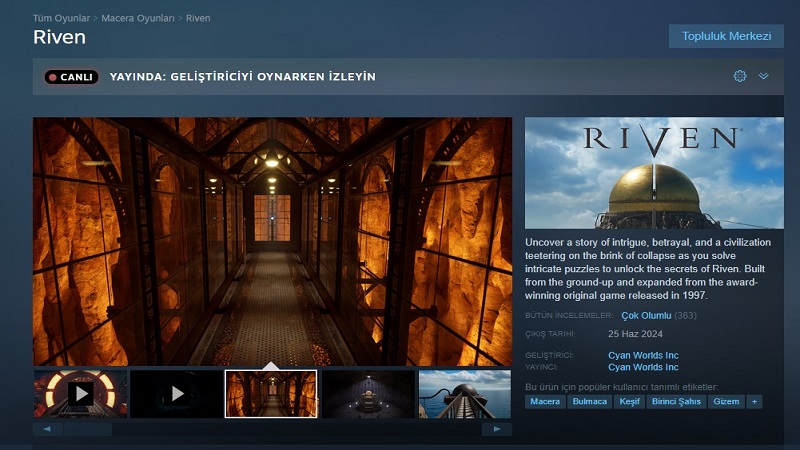Select dark chamber screenshot thumbnail
Screen dimensions: 800x450
[x=368, y=394]
